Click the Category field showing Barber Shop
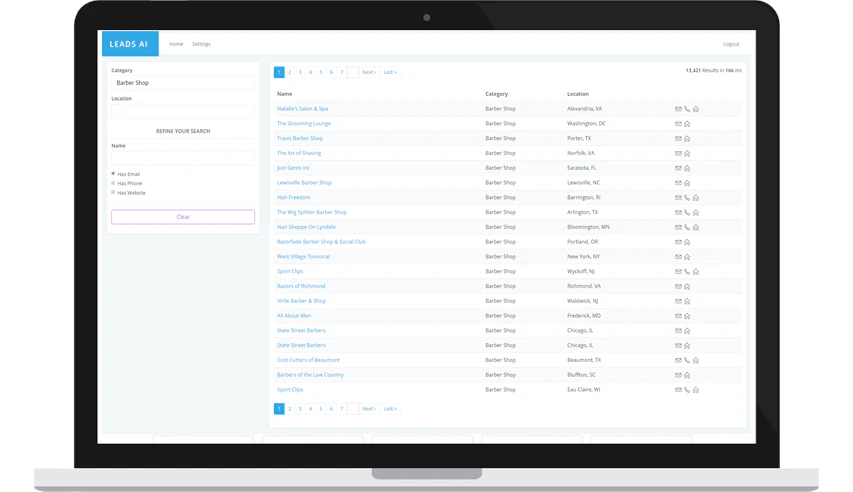The image size is (853, 492). pos(183,83)
